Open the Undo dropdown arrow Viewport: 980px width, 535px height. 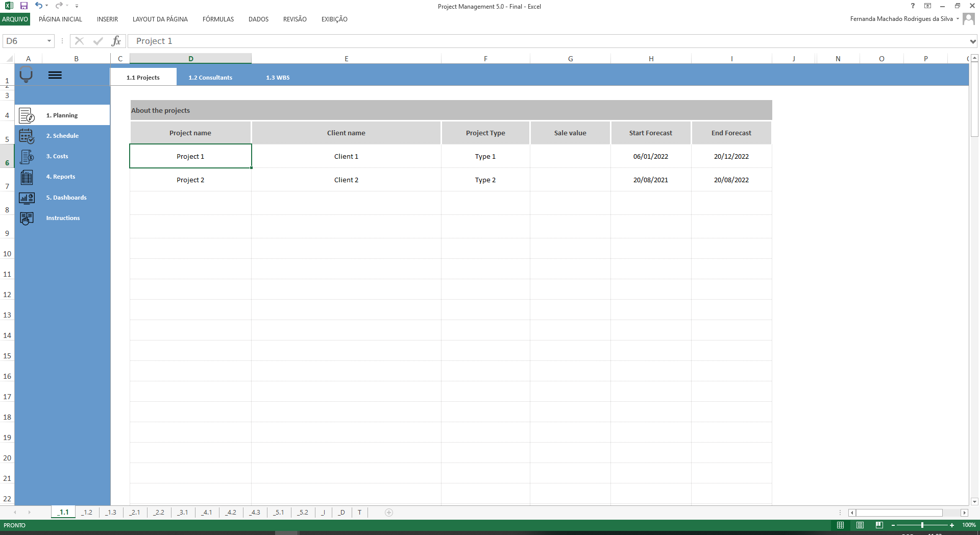(x=46, y=6)
